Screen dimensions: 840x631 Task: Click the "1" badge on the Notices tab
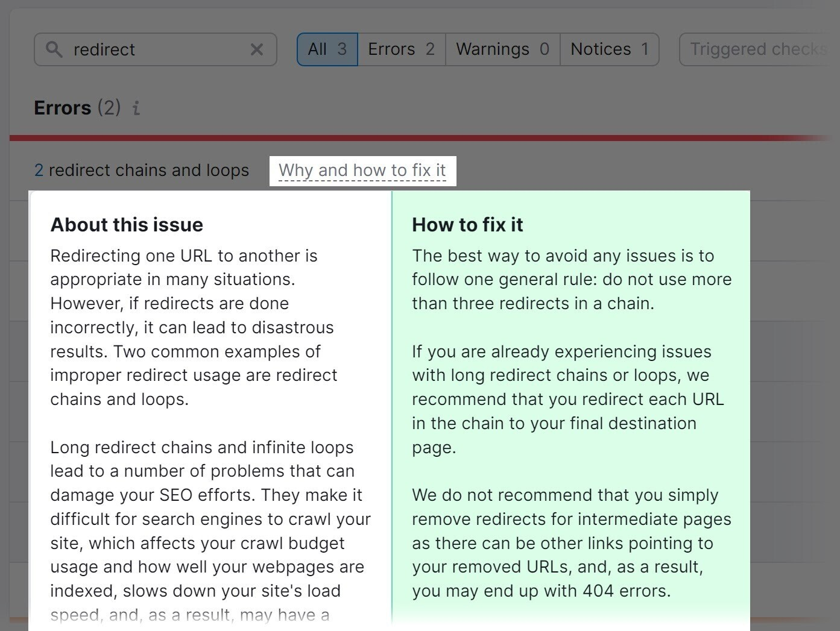click(x=645, y=49)
